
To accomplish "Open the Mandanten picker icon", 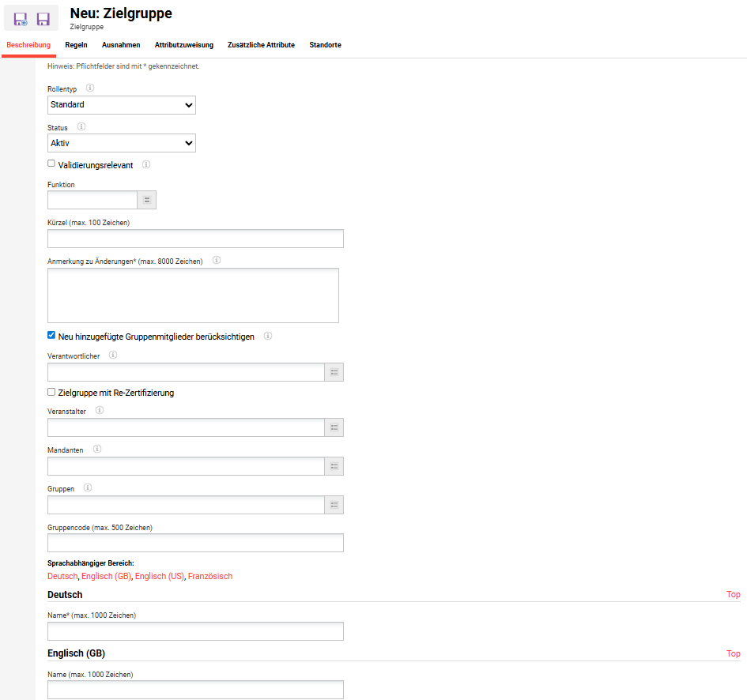I will click(x=334, y=466).
